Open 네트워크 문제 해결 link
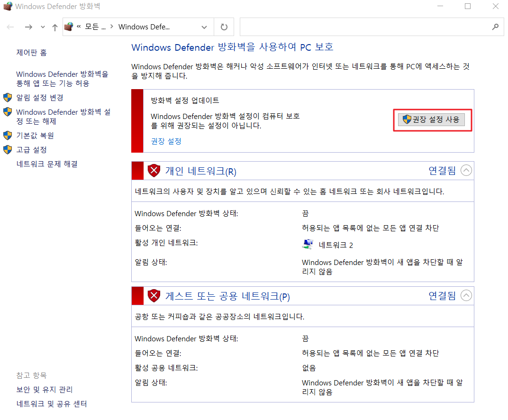The height and width of the screenshot is (420, 508). (x=47, y=164)
